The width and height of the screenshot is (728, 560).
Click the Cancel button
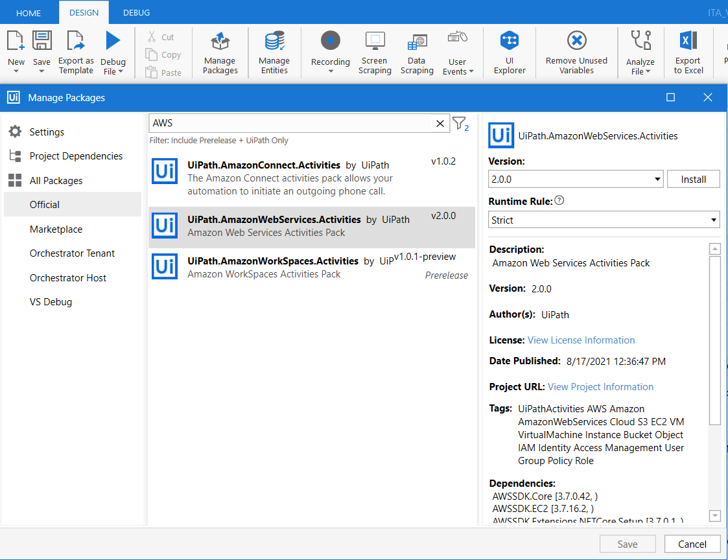[x=692, y=544]
